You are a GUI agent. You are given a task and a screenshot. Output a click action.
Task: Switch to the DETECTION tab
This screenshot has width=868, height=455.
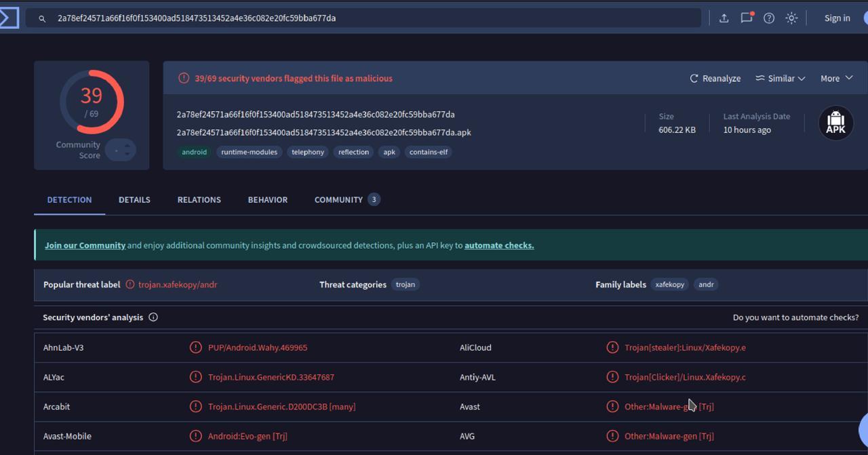coord(69,200)
